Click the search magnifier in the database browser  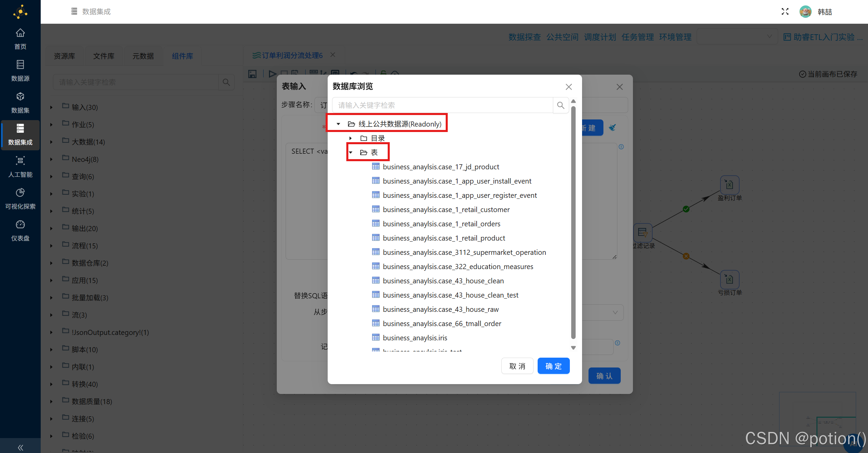pos(561,105)
